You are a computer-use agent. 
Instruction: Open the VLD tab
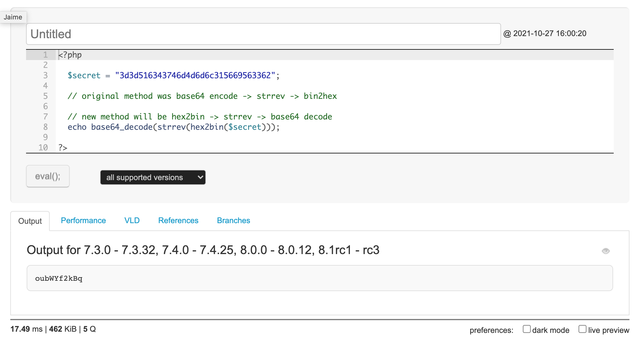[x=132, y=220]
